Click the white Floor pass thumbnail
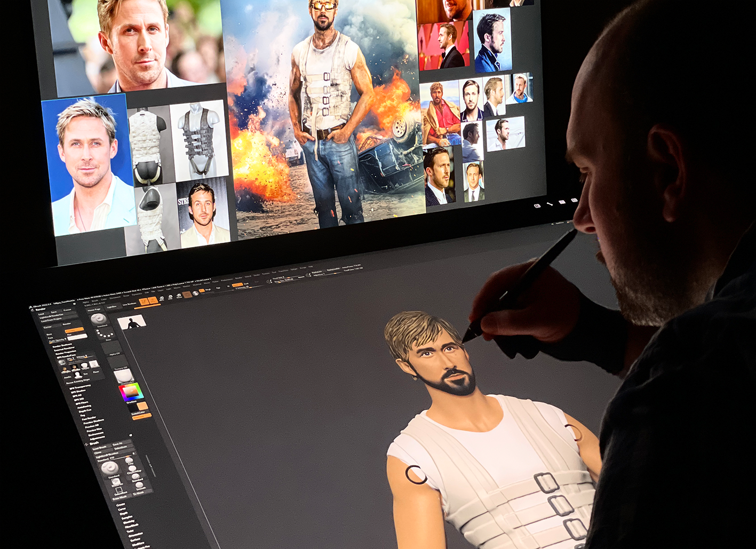 [94, 364]
